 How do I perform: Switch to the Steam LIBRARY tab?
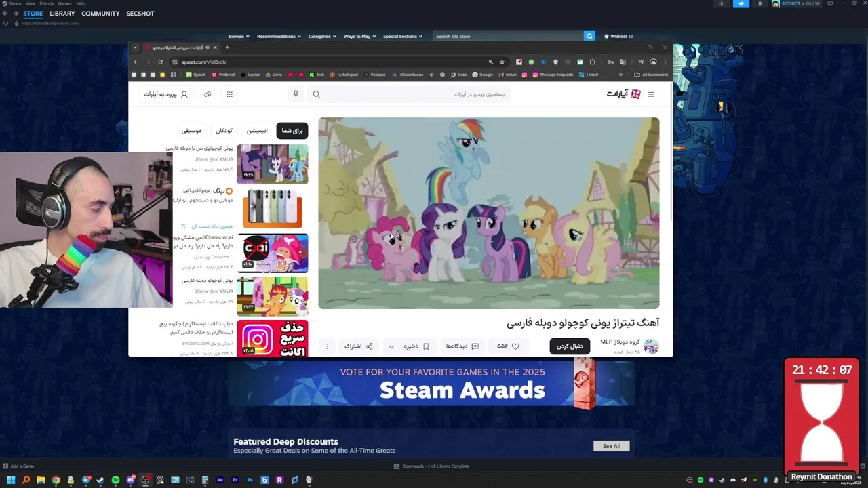(x=62, y=14)
